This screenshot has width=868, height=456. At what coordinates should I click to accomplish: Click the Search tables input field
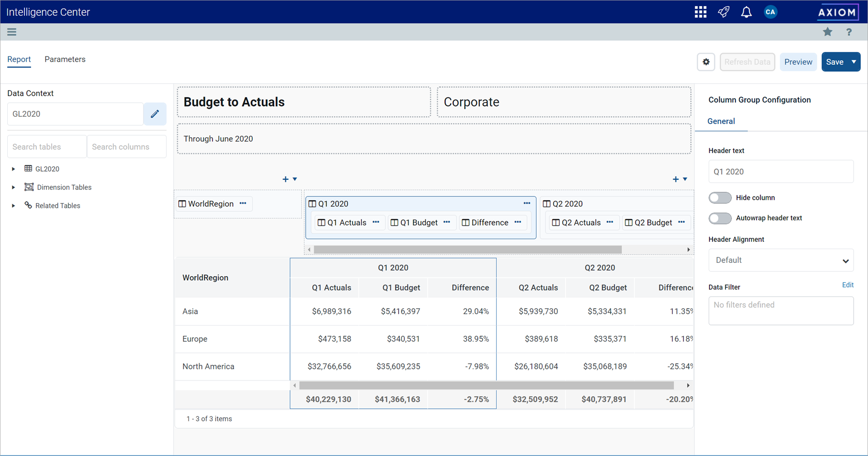(x=47, y=147)
